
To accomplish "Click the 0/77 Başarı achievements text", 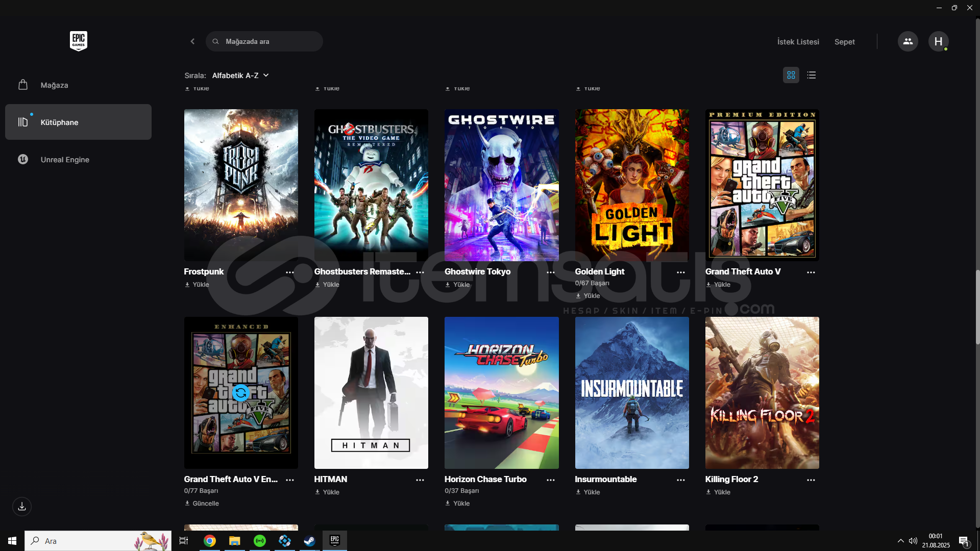I will click(201, 491).
